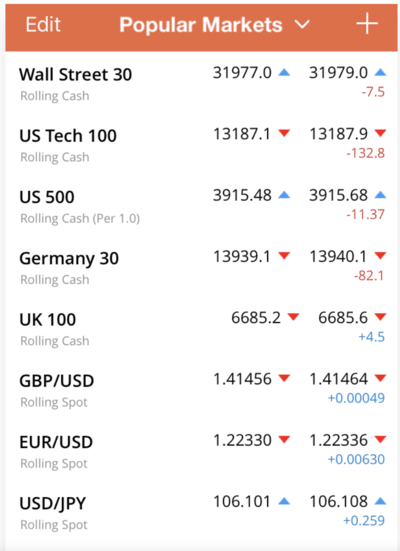Click the red down arrow beside 13187.9
Screen dimensions: 400x551
pos(380,133)
